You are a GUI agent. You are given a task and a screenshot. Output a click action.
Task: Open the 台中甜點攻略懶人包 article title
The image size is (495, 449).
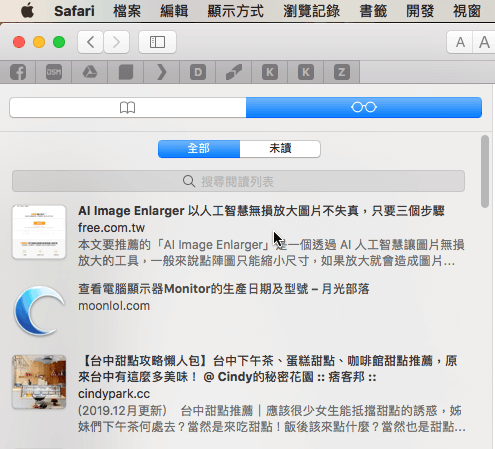click(x=268, y=369)
